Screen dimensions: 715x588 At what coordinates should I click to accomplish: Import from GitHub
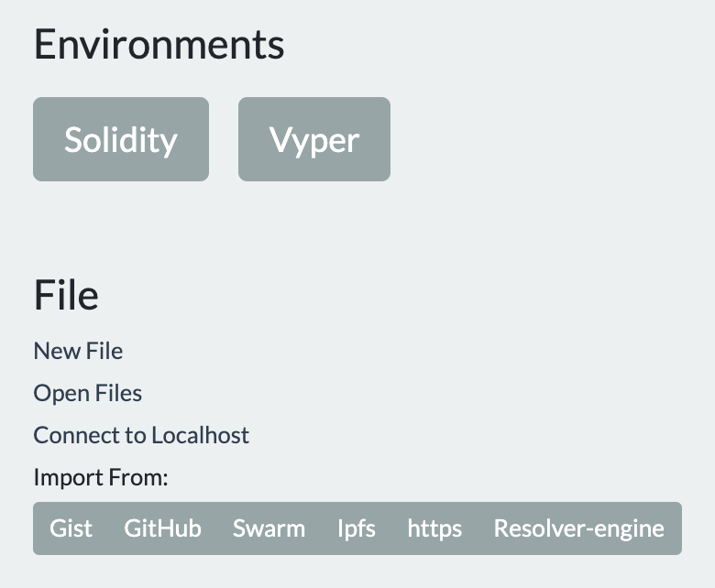pos(163,528)
